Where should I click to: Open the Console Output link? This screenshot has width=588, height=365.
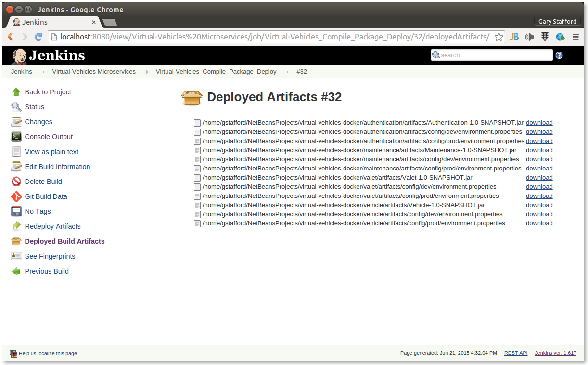click(x=49, y=137)
